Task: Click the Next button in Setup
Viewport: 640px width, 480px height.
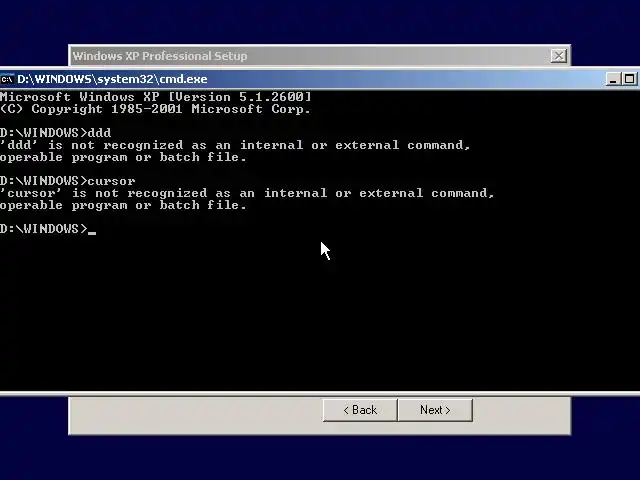Action: click(x=435, y=410)
